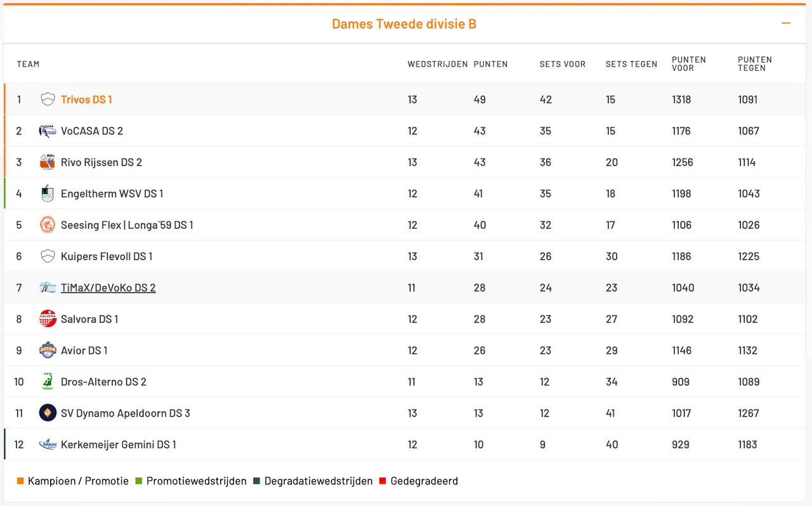
Task: Collapse the Dames Tweede divisie B panel
Action: coord(786,23)
